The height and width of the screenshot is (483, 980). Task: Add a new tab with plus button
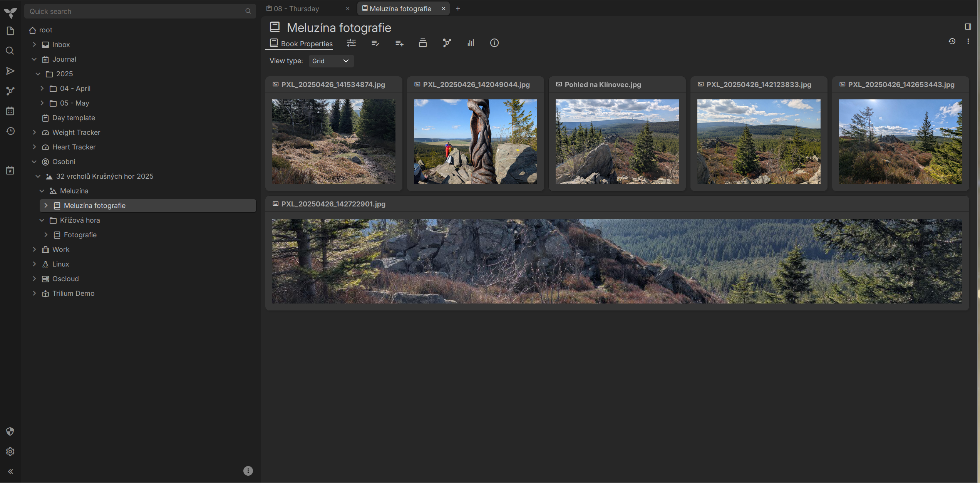tap(458, 8)
